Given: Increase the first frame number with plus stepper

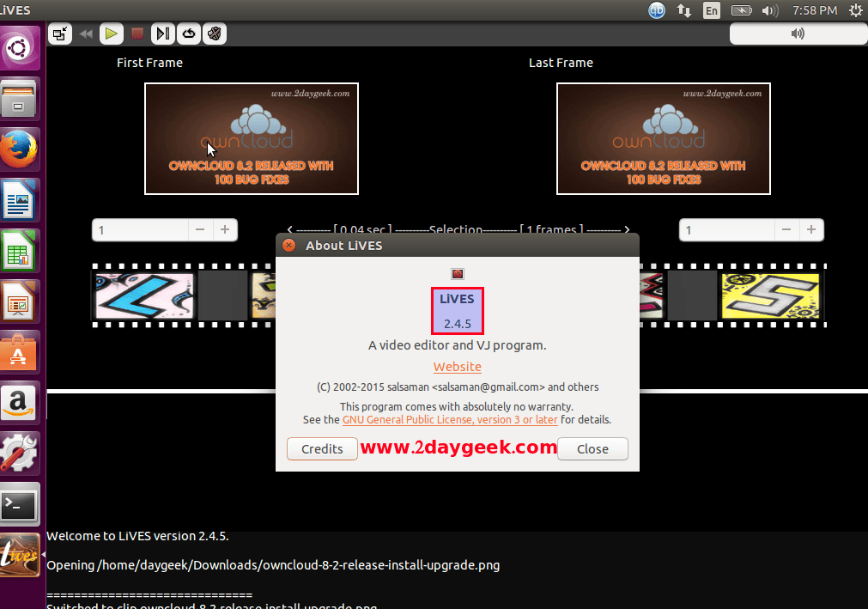Looking at the screenshot, I should 225,229.
